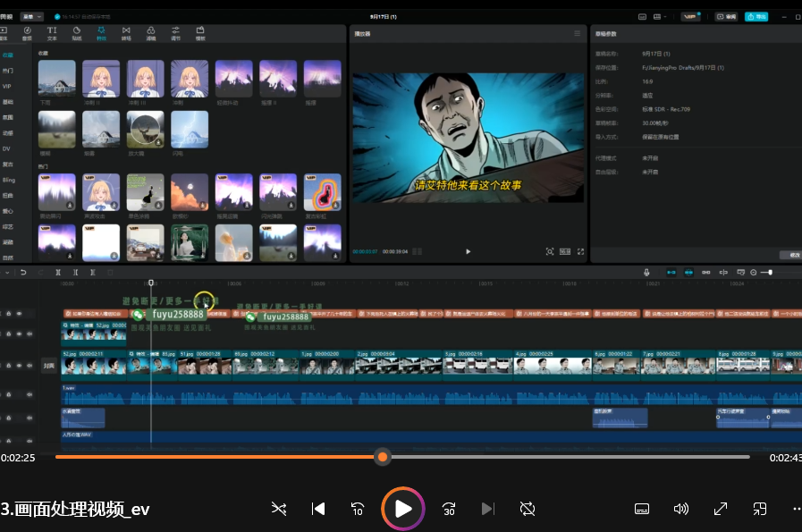Screen dimensions: 802x532
Task: Open the layout switch dropdown in title bar
Action: tap(660, 17)
